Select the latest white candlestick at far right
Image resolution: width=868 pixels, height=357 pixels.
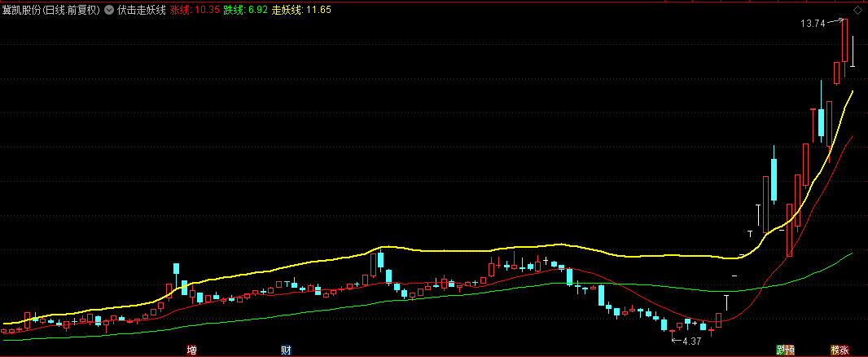853,51
